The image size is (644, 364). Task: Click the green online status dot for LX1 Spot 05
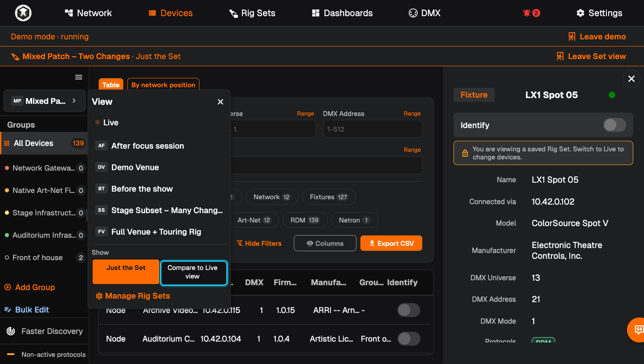pyautogui.click(x=612, y=95)
